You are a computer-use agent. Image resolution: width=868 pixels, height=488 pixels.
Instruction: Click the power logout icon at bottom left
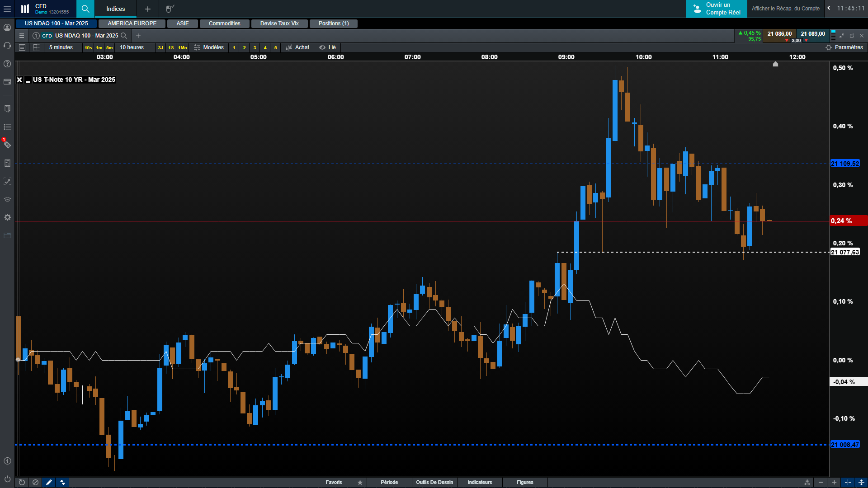pos(7,479)
